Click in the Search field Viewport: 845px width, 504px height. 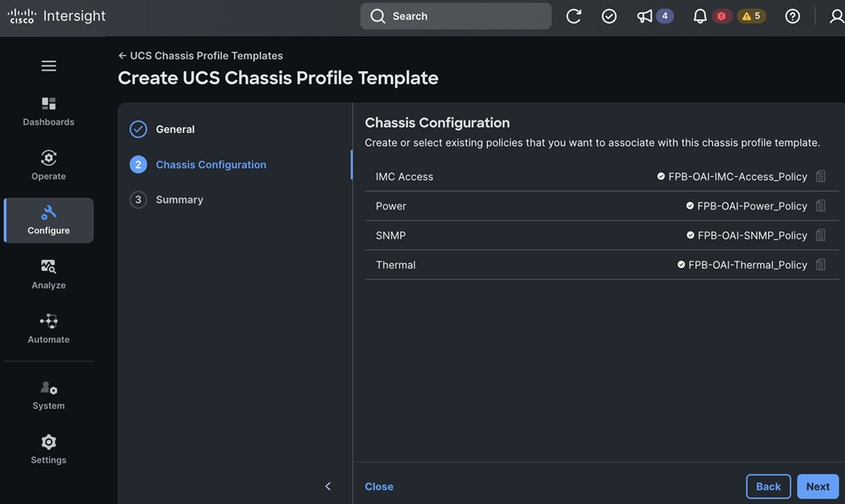pos(456,16)
